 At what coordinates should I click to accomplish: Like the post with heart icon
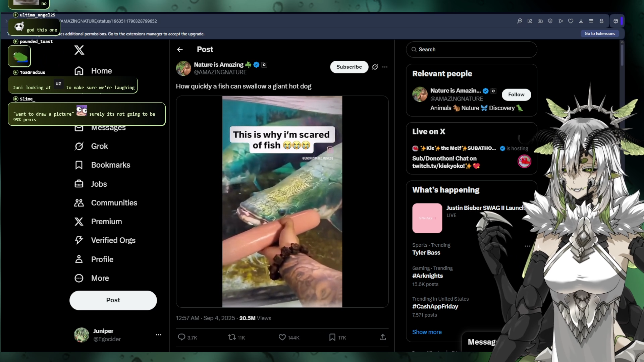pyautogui.click(x=282, y=337)
